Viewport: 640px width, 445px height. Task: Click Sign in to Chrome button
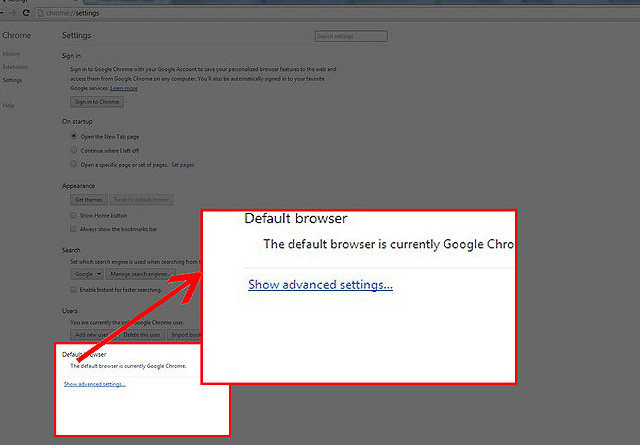[97, 102]
